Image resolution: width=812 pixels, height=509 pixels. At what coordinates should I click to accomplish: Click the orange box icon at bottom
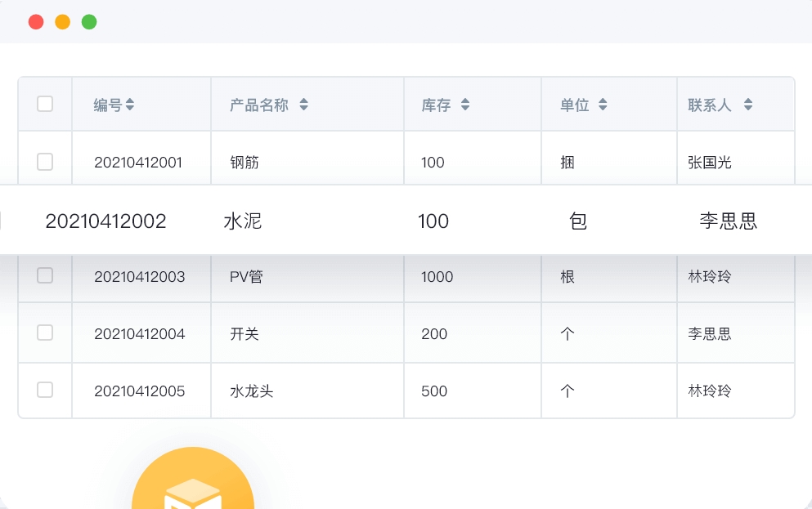coord(193,478)
